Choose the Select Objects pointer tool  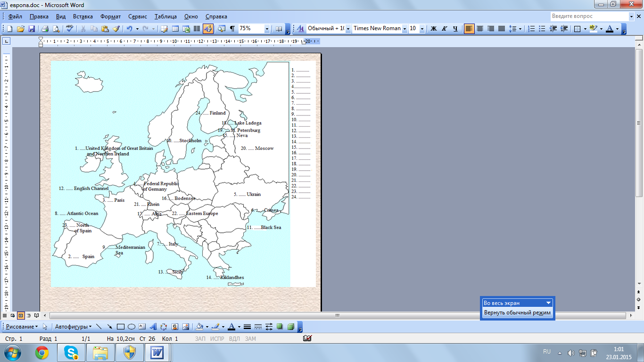45,326
